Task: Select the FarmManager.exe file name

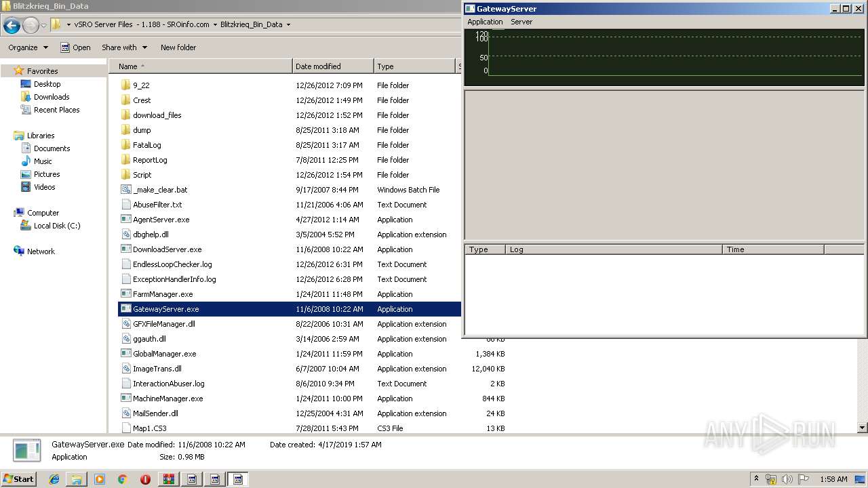Action: (x=163, y=294)
